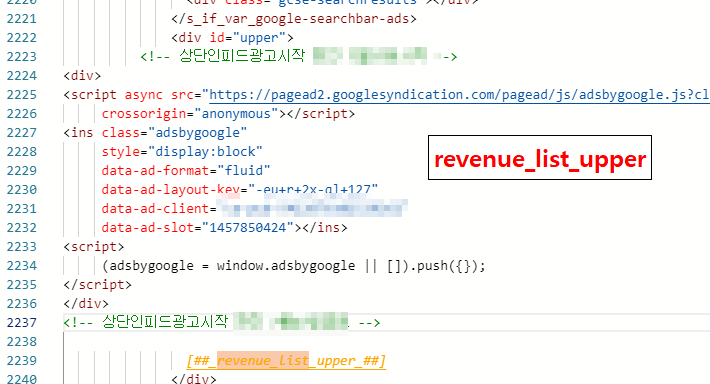The width and height of the screenshot is (710, 384).
Task: Click the closing div tag on line 2240
Action: click(x=194, y=379)
